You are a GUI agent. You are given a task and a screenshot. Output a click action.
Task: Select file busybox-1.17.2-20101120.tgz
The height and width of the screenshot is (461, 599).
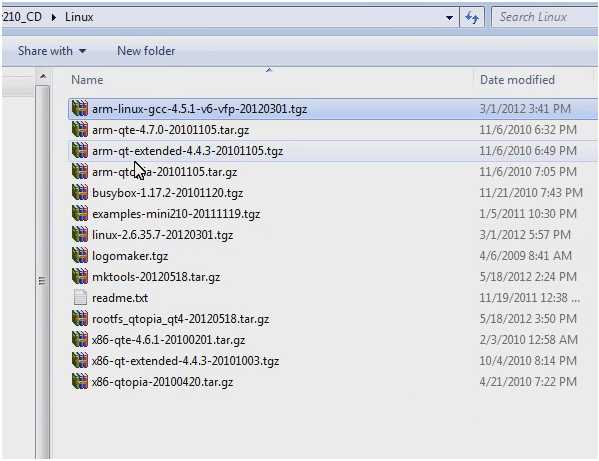(x=167, y=193)
